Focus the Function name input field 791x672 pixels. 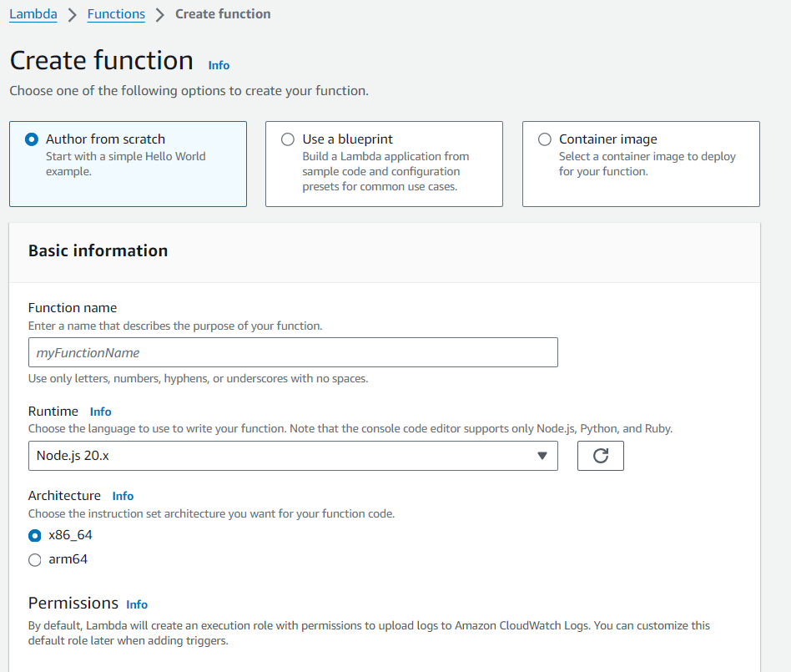(293, 352)
